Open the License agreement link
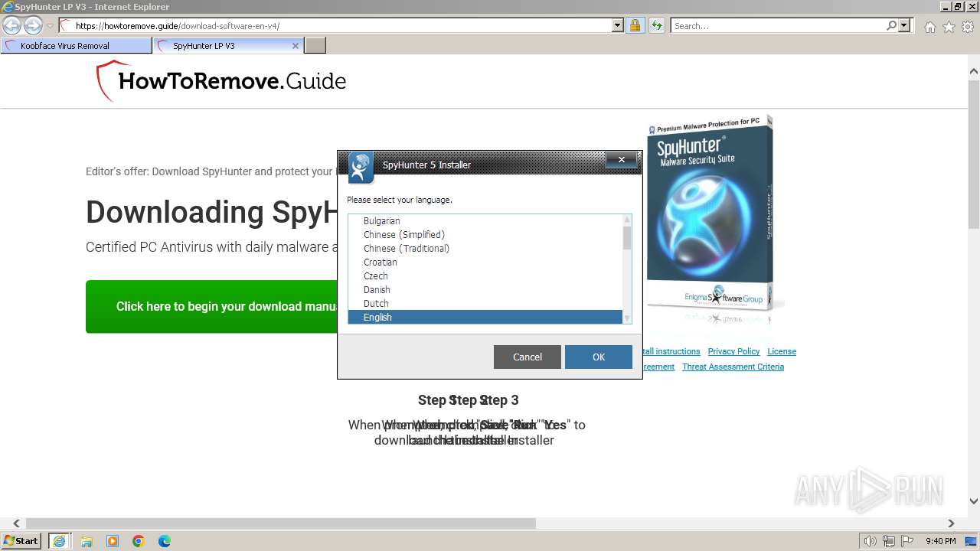The width and height of the screenshot is (980, 551). pyautogui.click(x=782, y=351)
